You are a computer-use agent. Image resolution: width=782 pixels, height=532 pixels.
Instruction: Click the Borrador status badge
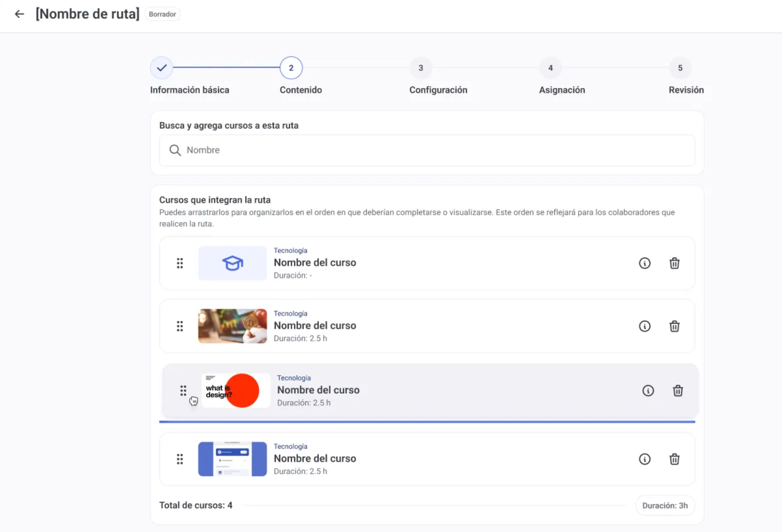pos(162,14)
